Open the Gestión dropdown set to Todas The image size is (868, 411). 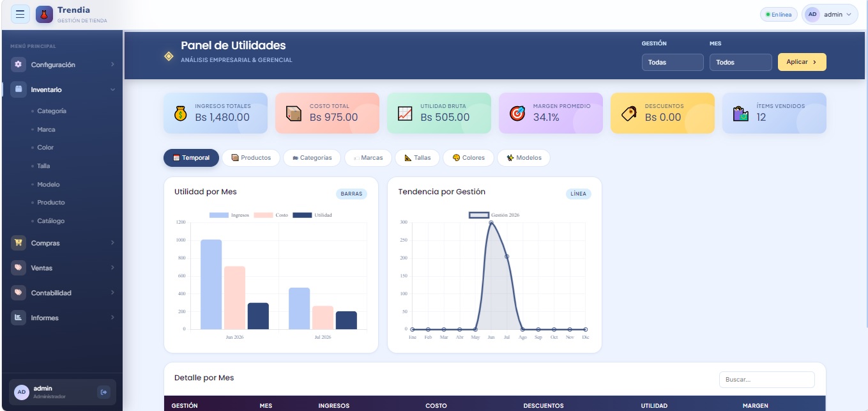point(673,63)
